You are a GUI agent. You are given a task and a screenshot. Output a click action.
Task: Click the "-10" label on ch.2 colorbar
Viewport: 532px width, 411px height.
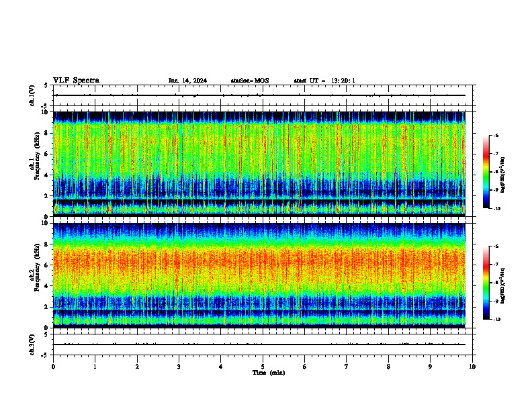496,320
